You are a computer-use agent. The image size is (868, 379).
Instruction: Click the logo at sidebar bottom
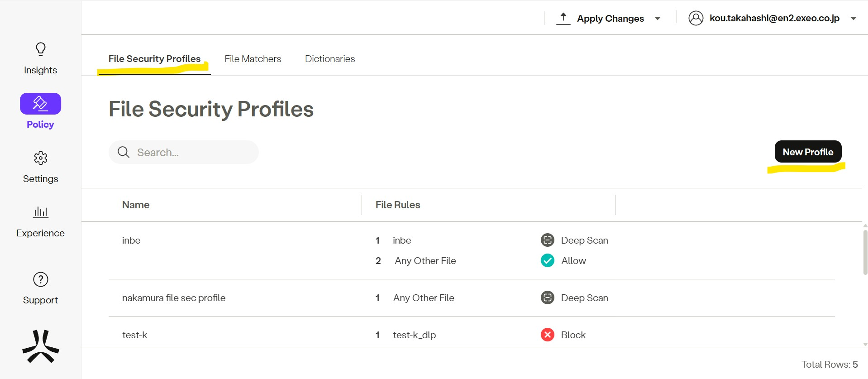click(x=40, y=346)
